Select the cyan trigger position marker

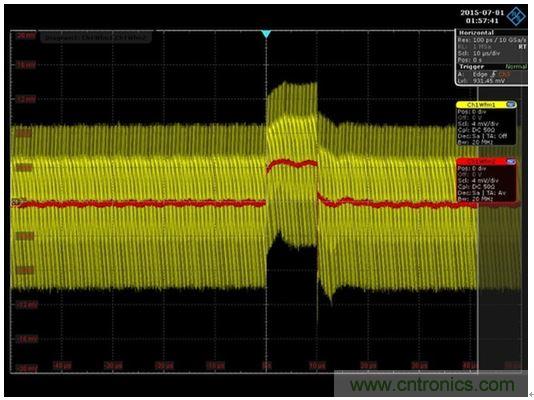coord(266,34)
